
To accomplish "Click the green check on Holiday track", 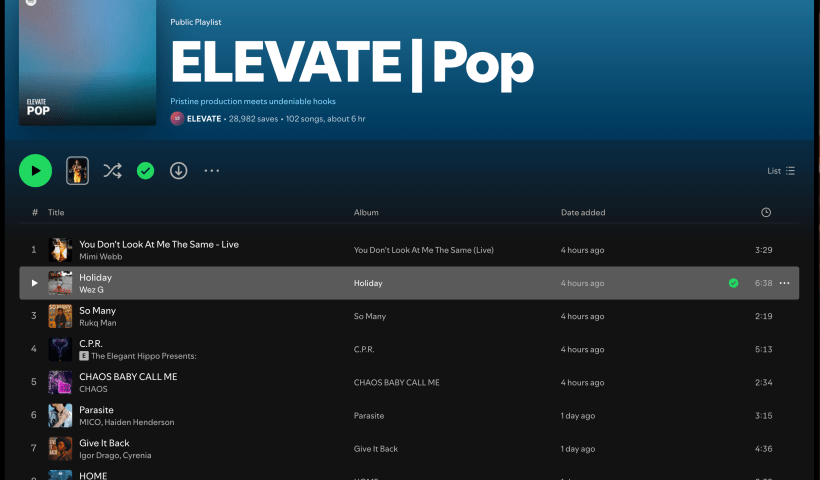I will click(x=733, y=283).
